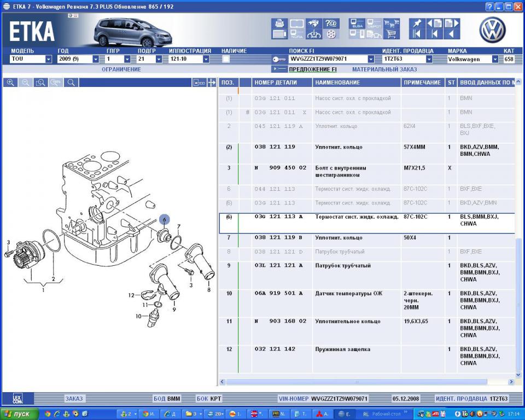
Task: Open the ГЛГР dropdown
Action: [127, 59]
